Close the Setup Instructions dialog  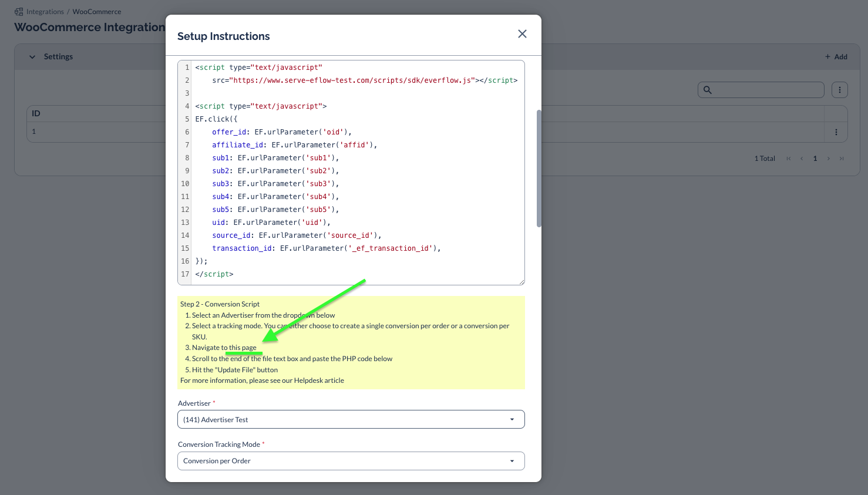[522, 34]
